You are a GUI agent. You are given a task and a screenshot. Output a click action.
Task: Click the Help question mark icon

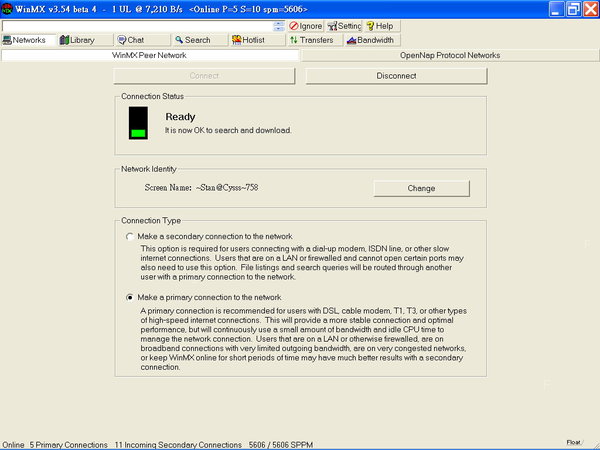pyautogui.click(x=370, y=26)
